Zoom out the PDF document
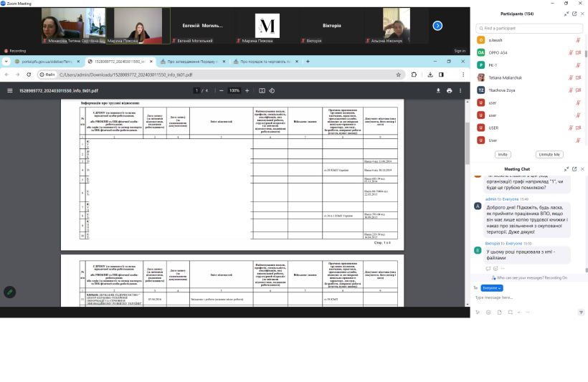The image size is (588, 382). point(222,91)
